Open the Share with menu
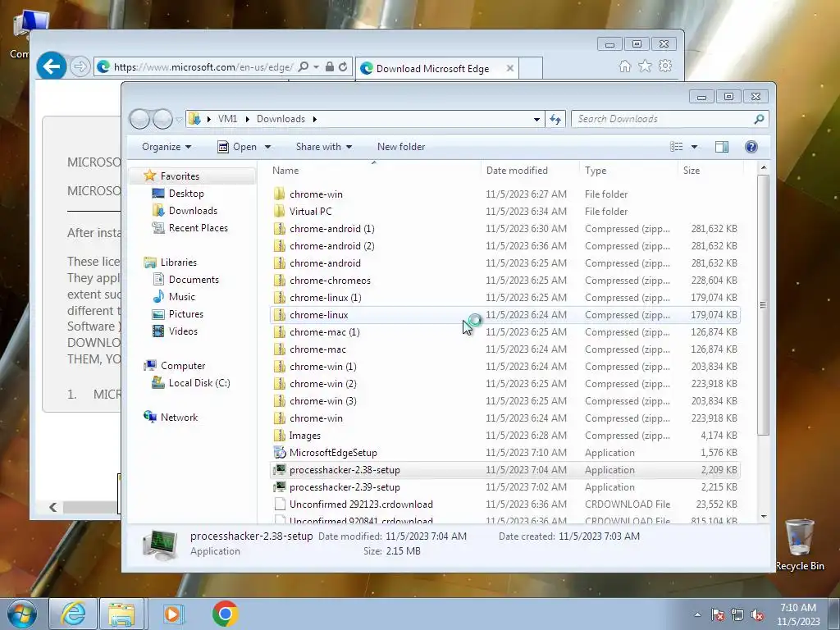This screenshot has width=840, height=630. coord(323,147)
